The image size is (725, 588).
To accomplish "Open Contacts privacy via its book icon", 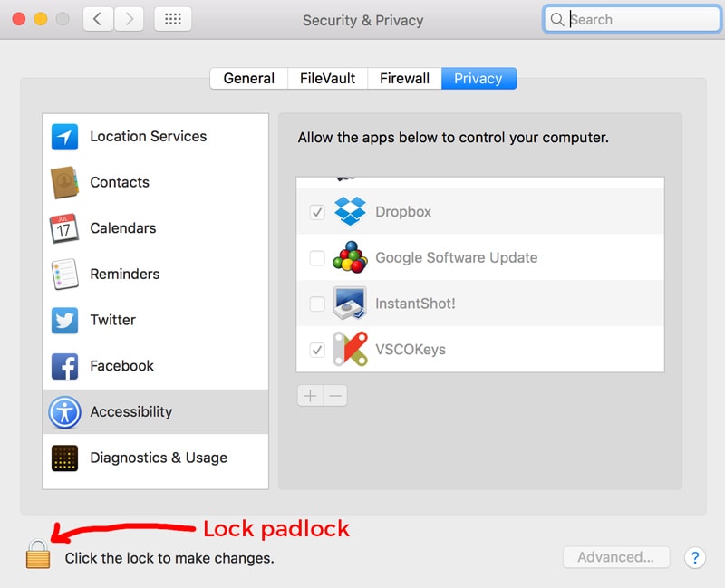I will point(65,183).
